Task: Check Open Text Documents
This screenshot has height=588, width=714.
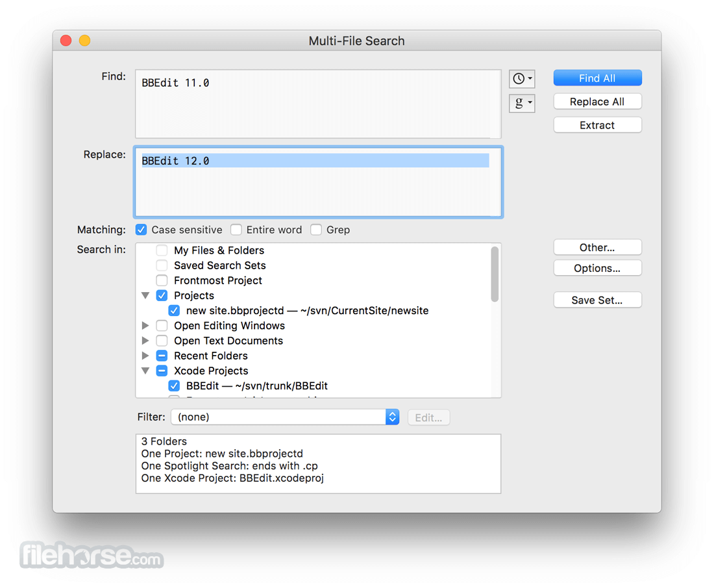Action: pos(162,341)
